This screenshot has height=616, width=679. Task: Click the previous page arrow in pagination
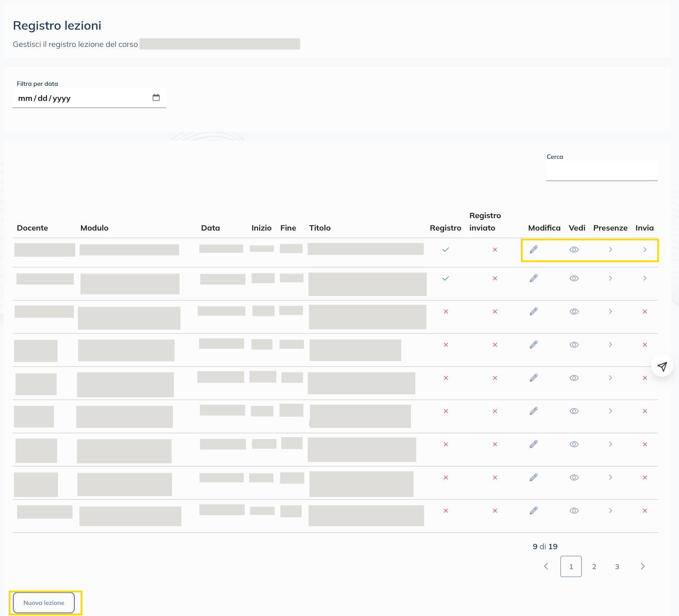pos(546,566)
